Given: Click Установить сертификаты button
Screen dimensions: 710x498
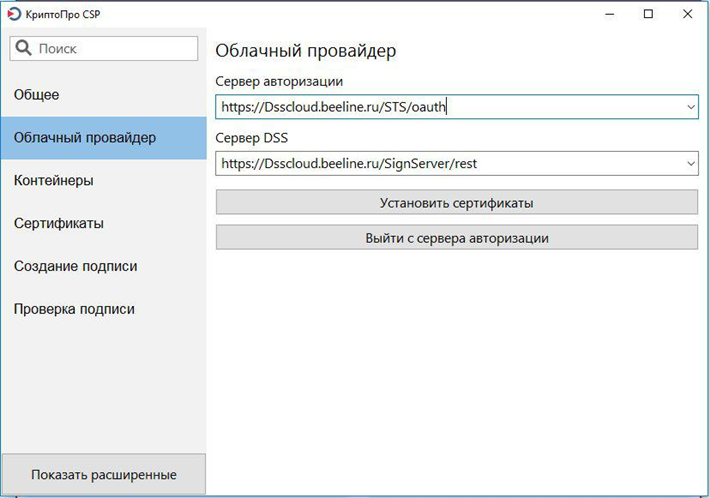Looking at the screenshot, I should 456,202.
